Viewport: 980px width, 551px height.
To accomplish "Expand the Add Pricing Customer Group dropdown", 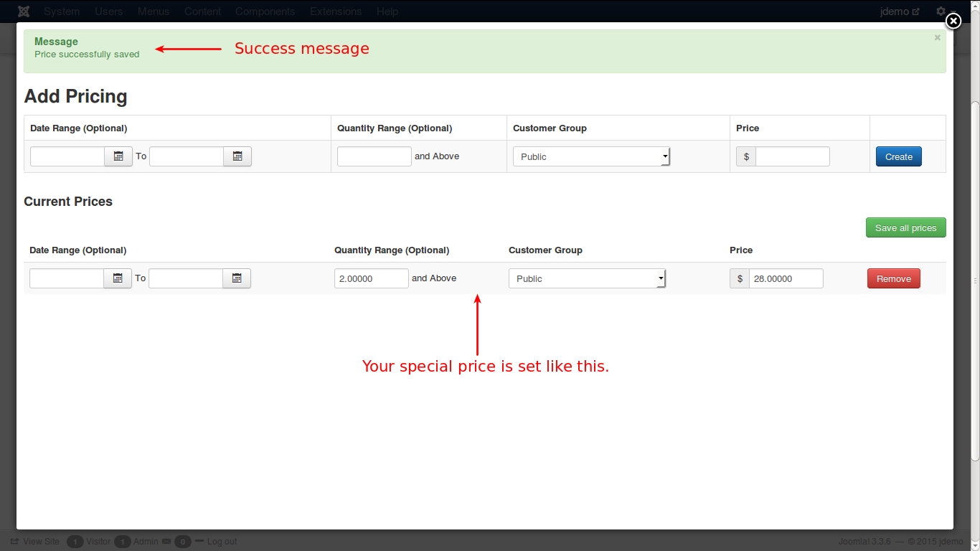I will [x=591, y=156].
